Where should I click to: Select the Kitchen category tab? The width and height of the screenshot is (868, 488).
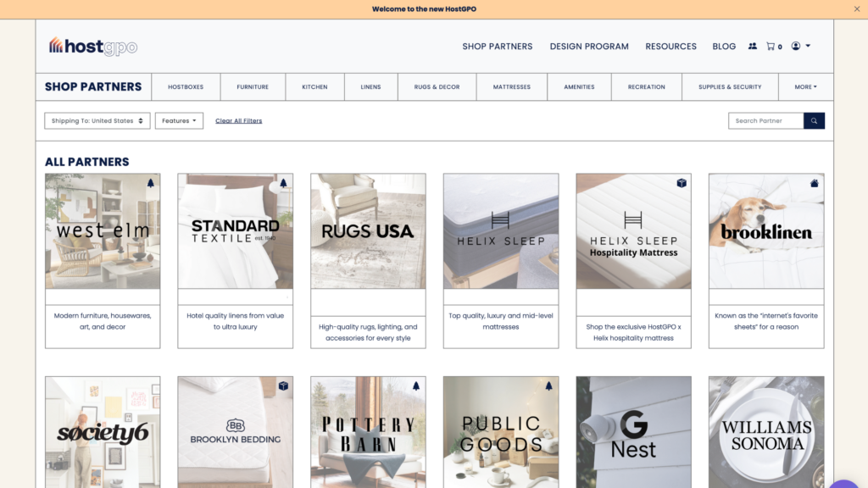click(314, 87)
